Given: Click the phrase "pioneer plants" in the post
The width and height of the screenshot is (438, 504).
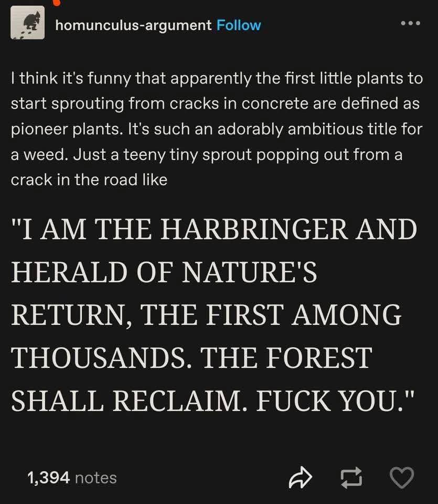Looking at the screenshot, I should [x=58, y=129].
